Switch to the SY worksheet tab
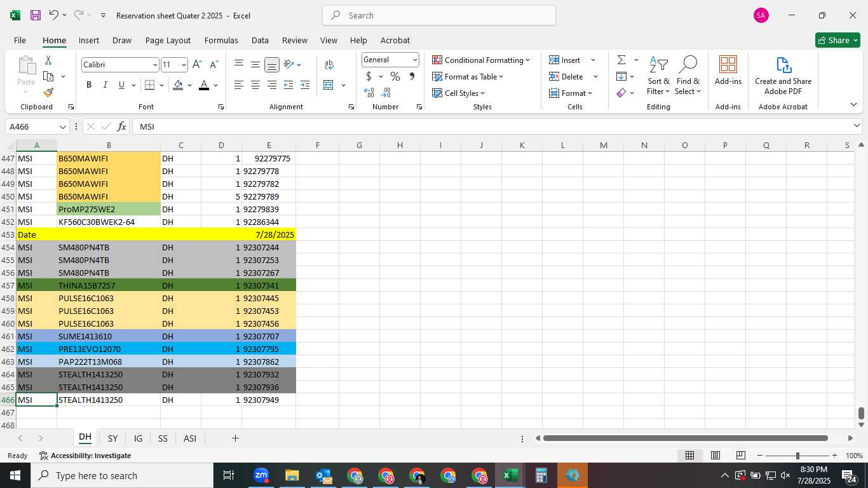 112,438
